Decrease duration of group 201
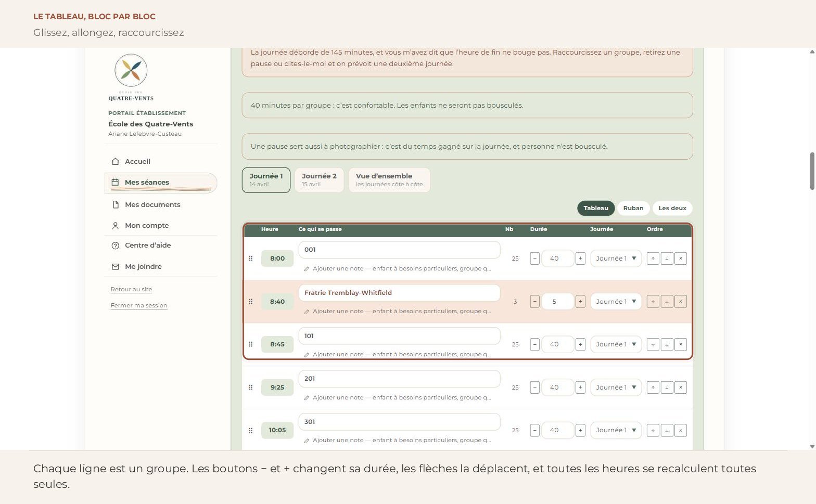This screenshot has height=504, width=816. tap(534, 387)
